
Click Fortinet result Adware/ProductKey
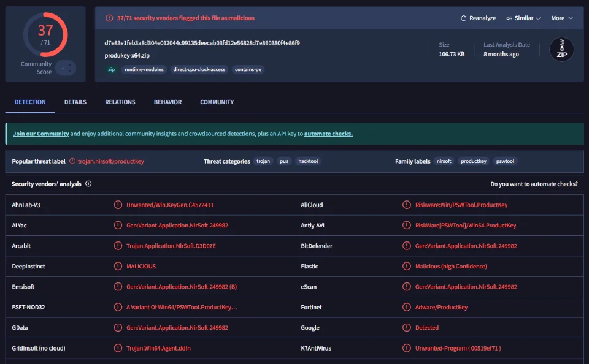tap(441, 307)
